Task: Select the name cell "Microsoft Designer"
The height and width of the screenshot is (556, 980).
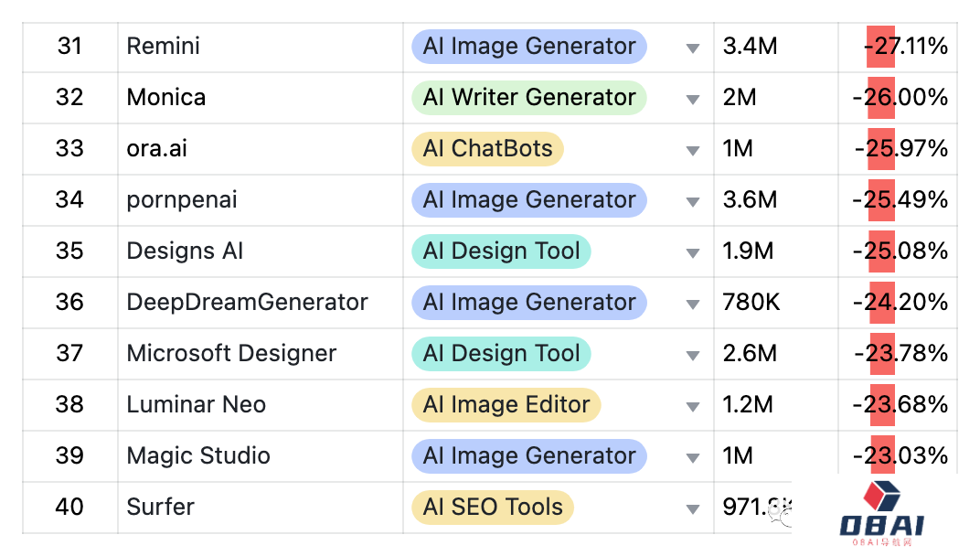Action: tap(261, 355)
